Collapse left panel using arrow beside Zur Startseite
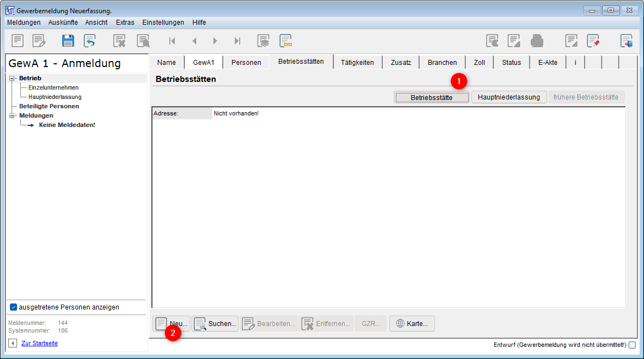Image resolution: width=644 pixels, height=359 pixels. (x=13, y=344)
